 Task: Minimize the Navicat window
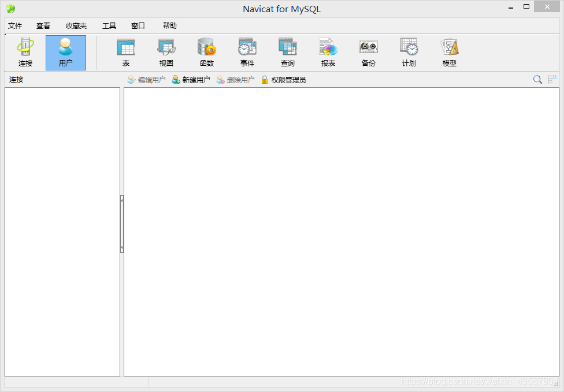click(511, 8)
